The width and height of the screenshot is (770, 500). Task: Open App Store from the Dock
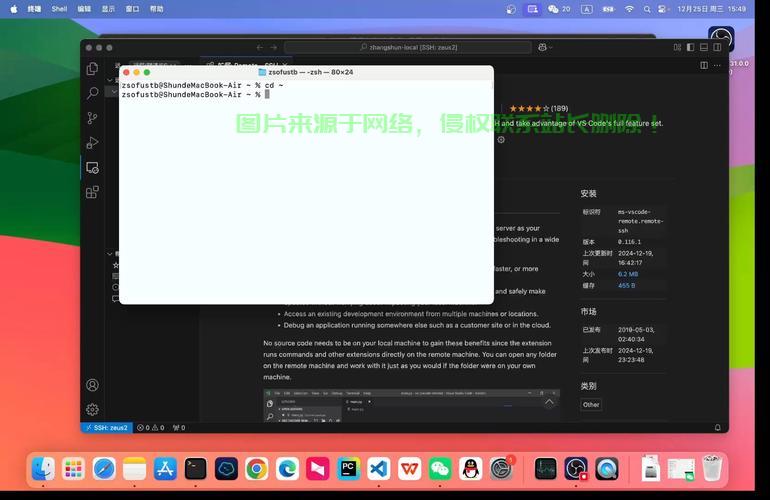[x=165, y=469]
